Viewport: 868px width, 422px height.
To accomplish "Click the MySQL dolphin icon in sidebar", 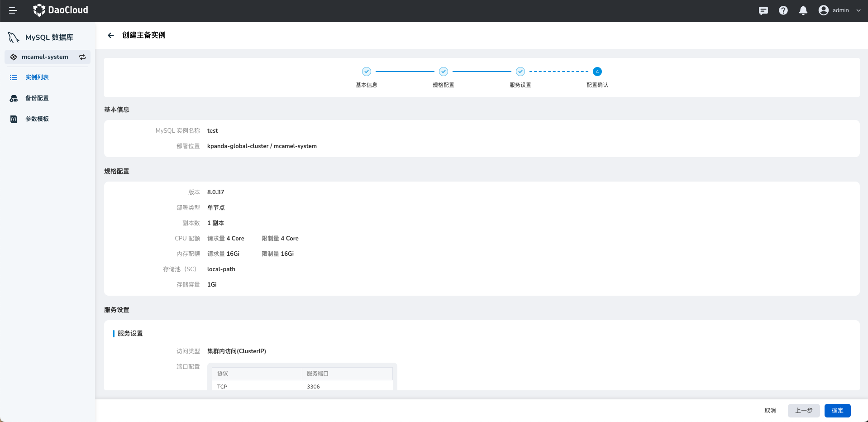I will 14,37.
